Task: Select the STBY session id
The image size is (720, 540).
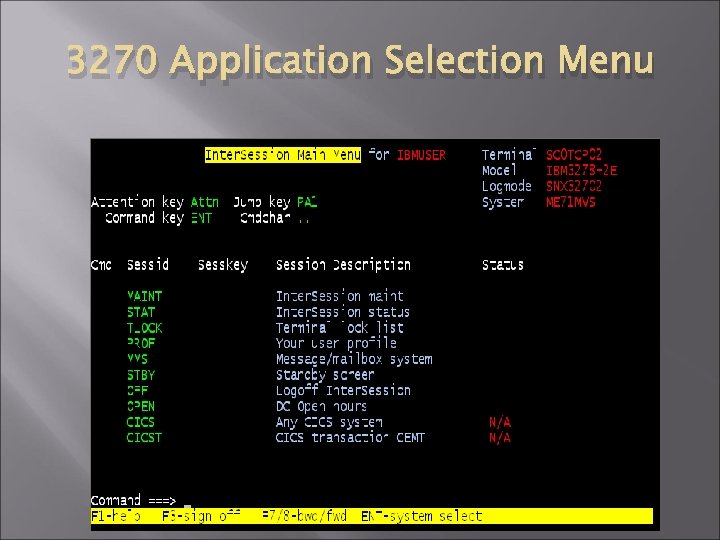Action: [141, 375]
